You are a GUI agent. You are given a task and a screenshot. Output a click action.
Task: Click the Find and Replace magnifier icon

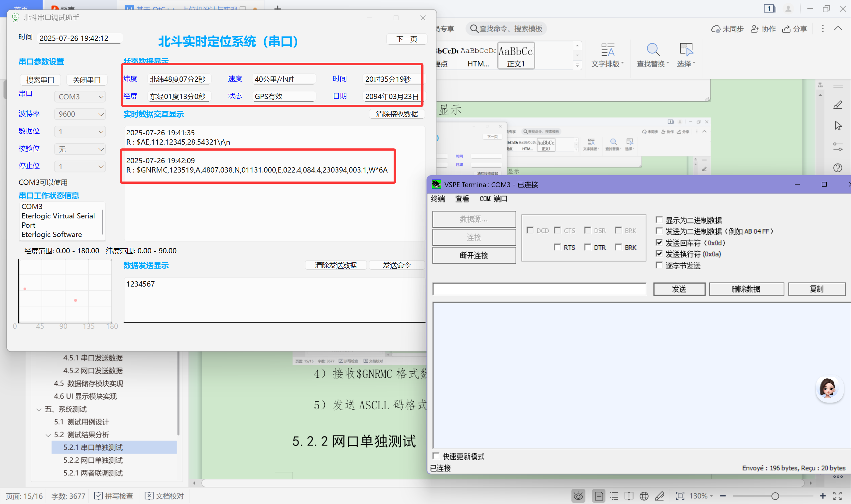tap(653, 50)
